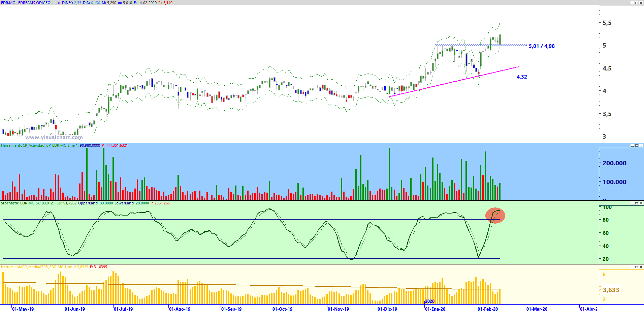The height and width of the screenshot is (311, 644).
Task: Click the '200.000' volume axis label
Action: tap(614, 163)
